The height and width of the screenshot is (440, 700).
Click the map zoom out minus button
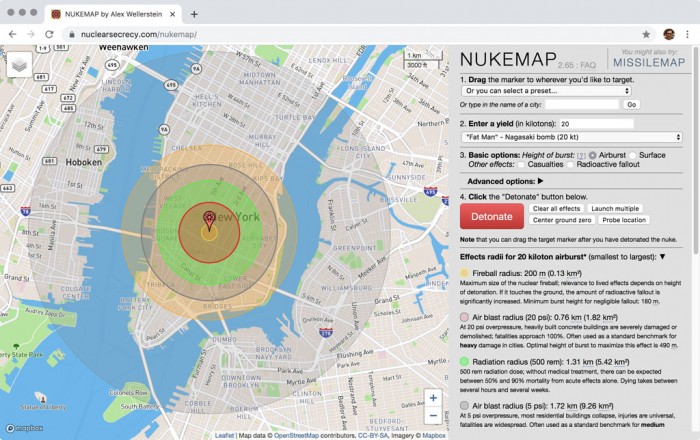[432, 415]
